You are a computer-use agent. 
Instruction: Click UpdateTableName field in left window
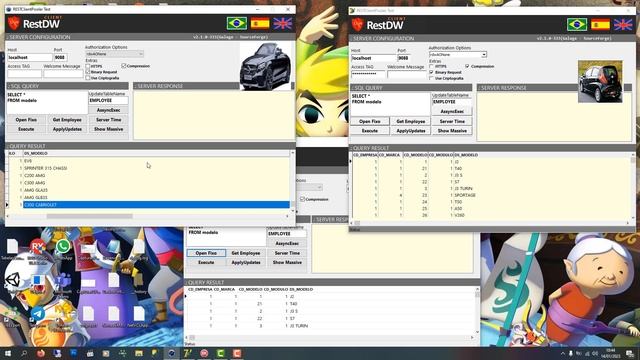pyautogui.click(x=109, y=100)
